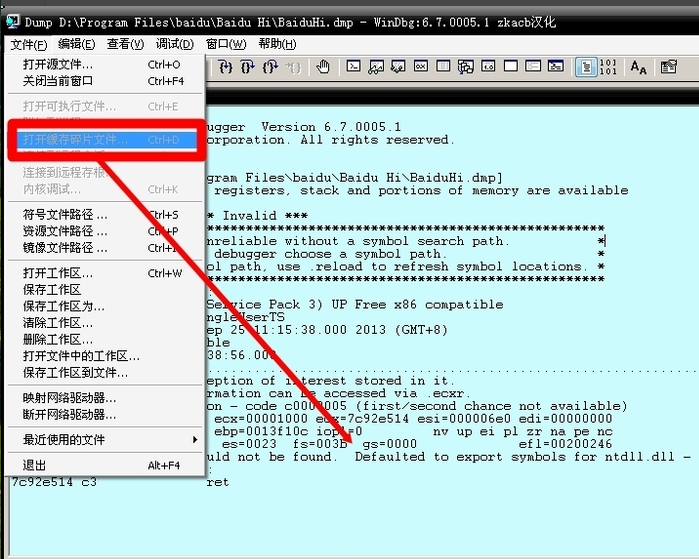
Task: Open the Registers window icon
Action: (420, 67)
